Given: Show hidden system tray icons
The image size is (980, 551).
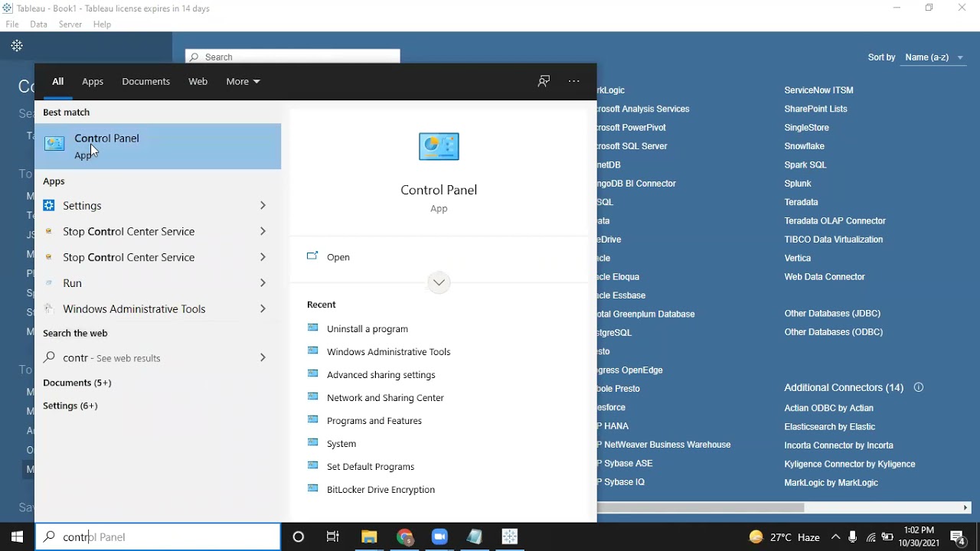Looking at the screenshot, I should click(x=835, y=537).
